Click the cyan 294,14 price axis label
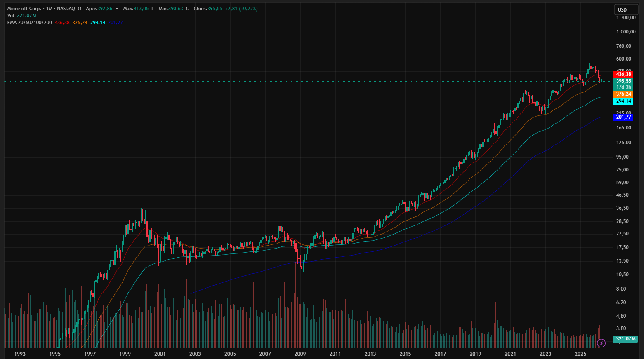The image size is (644, 359). point(623,101)
